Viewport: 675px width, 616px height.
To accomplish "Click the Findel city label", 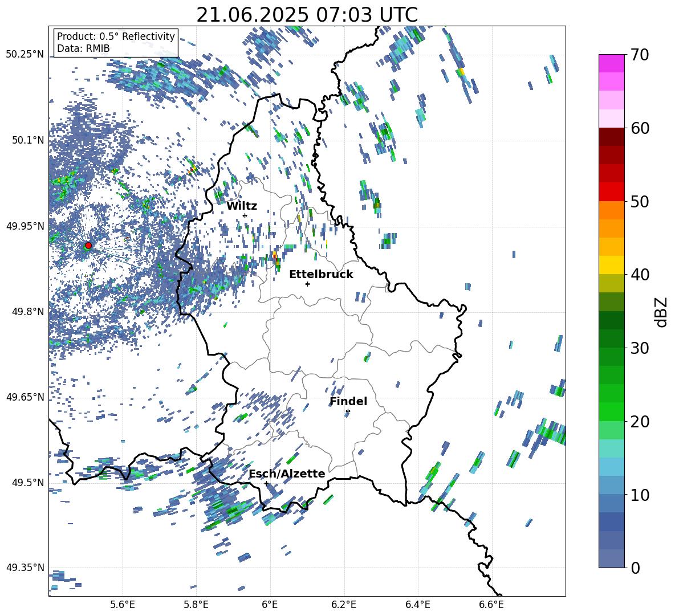I will tap(348, 401).
